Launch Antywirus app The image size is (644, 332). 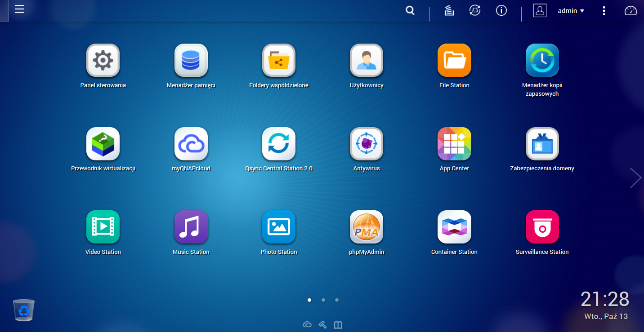[x=367, y=144]
